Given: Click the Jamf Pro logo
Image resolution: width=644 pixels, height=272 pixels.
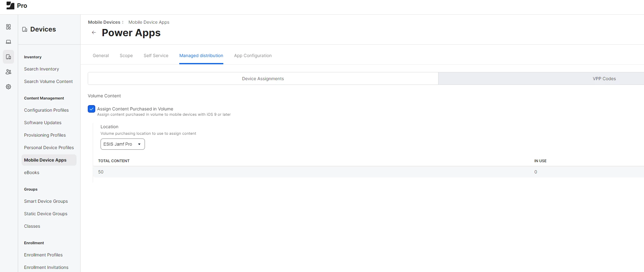Looking at the screenshot, I should (17, 6).
